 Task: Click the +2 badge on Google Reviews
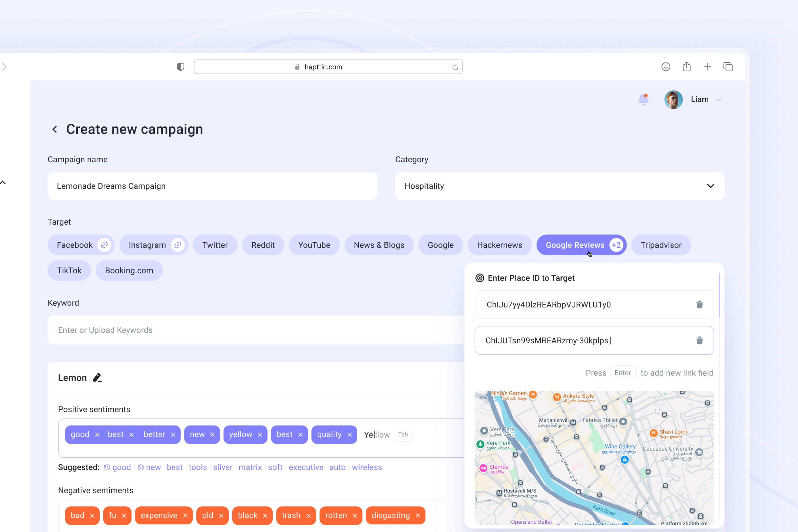(616, 245)
